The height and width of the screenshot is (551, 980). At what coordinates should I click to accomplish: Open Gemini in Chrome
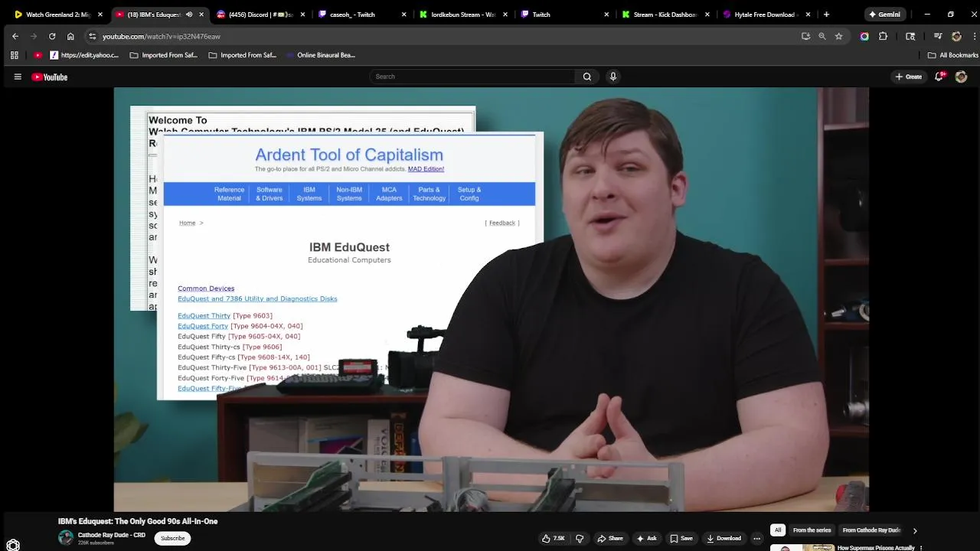(884, 14)
